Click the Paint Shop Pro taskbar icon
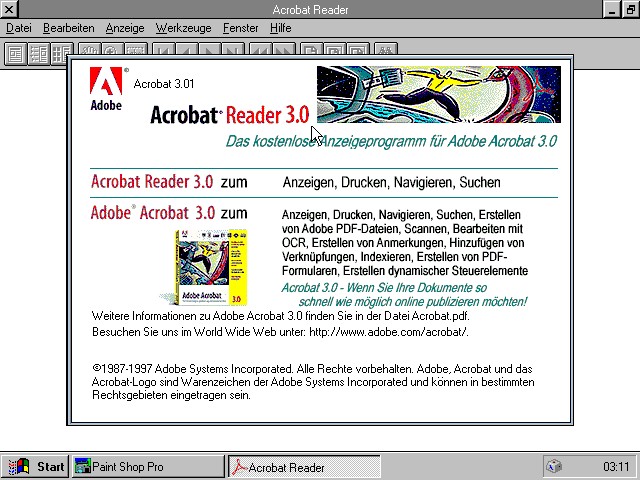The image size is (640, 480). click(x=83, y=466)
